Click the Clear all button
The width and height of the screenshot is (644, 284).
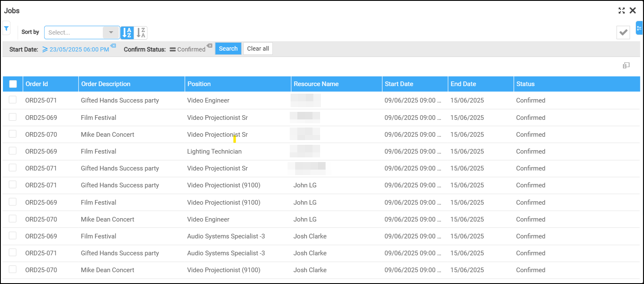[x=258, y=49]
